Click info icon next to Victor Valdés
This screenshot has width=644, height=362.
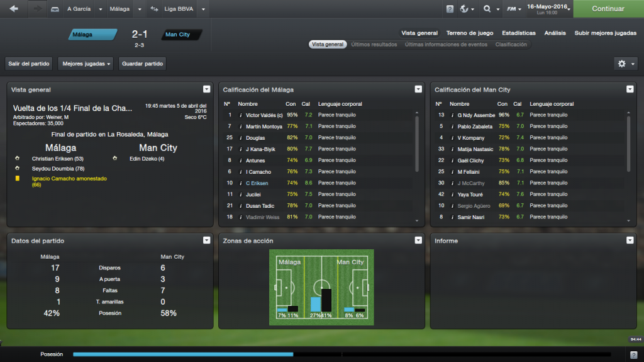241,115
